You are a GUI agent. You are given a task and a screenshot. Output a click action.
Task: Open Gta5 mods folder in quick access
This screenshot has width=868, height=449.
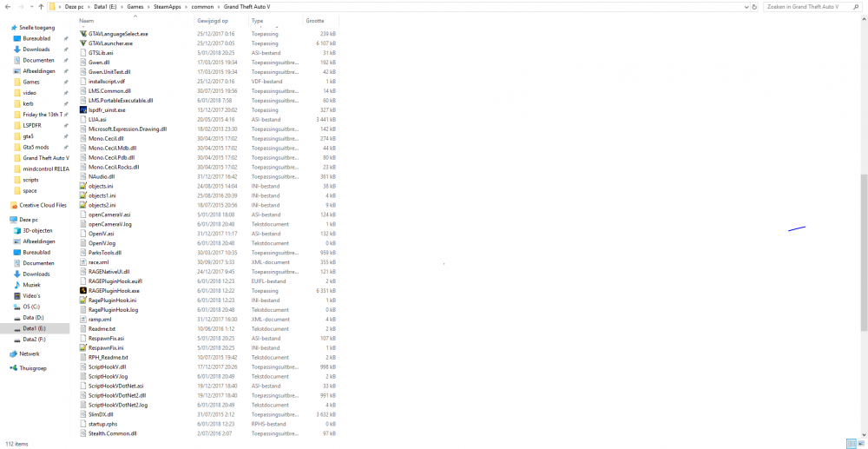click(x=36, y=148)
